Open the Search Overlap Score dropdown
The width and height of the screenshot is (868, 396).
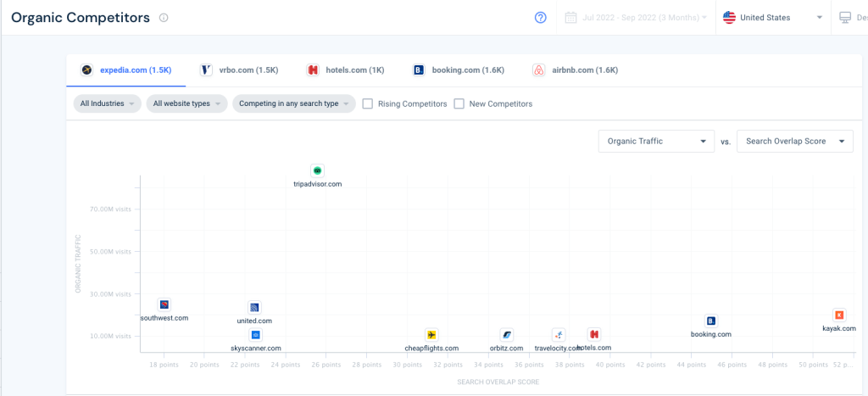(x=795, y=142)
